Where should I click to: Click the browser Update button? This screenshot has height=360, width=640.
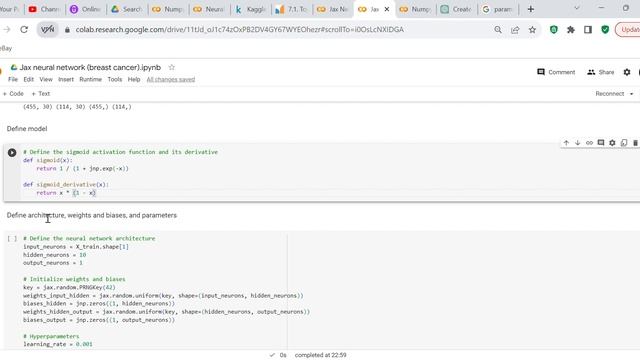[628, 29]
